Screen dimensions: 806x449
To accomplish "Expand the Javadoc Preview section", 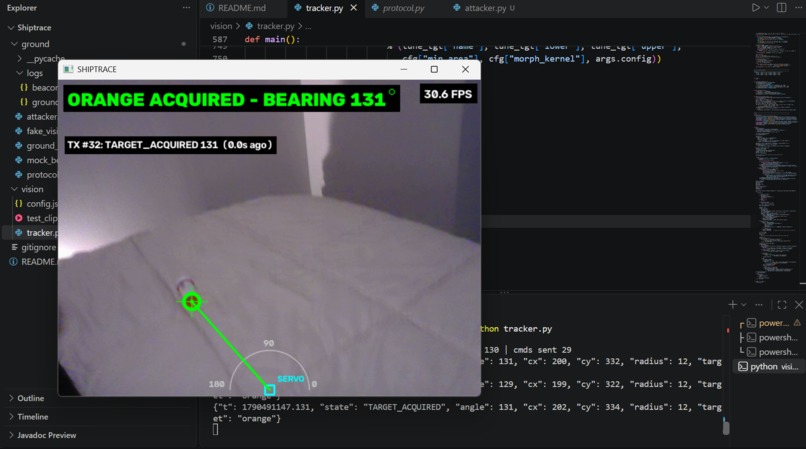I will click(46, 435).
